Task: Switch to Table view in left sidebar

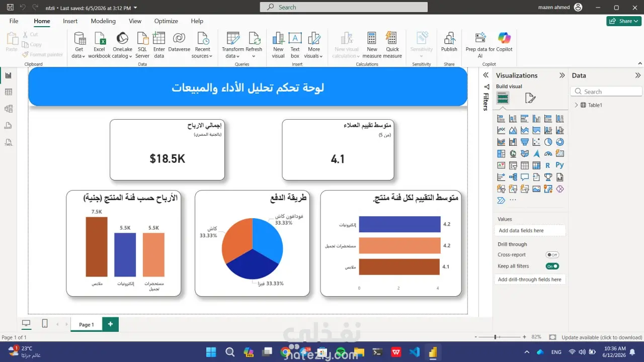Action: [8, 92]
